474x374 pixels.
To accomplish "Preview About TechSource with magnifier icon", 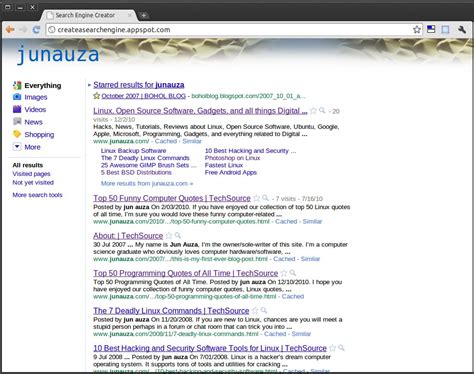I will click(x=178, y=235).
